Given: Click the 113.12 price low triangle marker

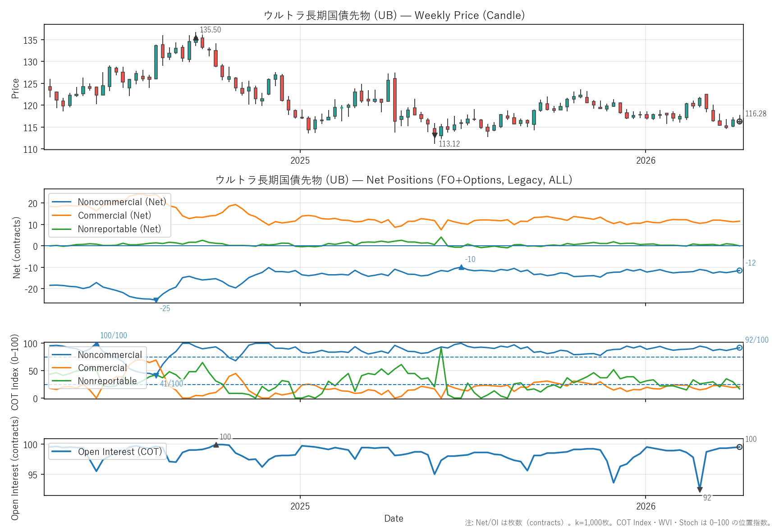Looking at the screenshot, I should (435, 135).
